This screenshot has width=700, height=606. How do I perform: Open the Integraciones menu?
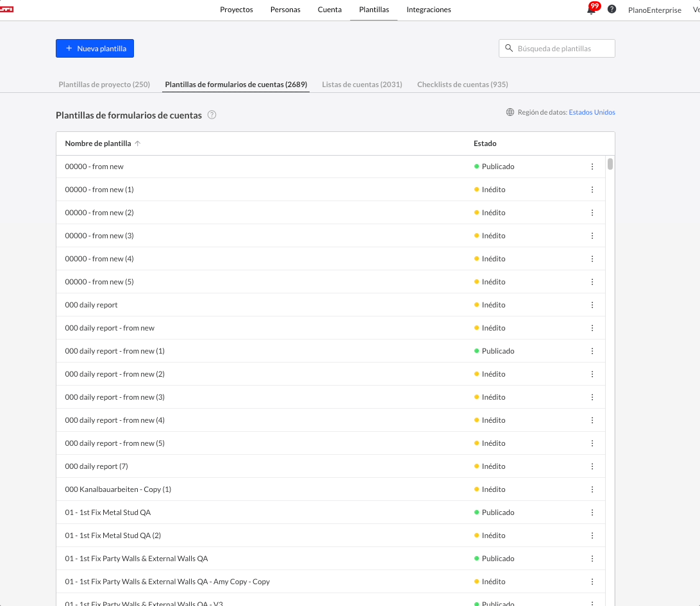tap(429, 10)
